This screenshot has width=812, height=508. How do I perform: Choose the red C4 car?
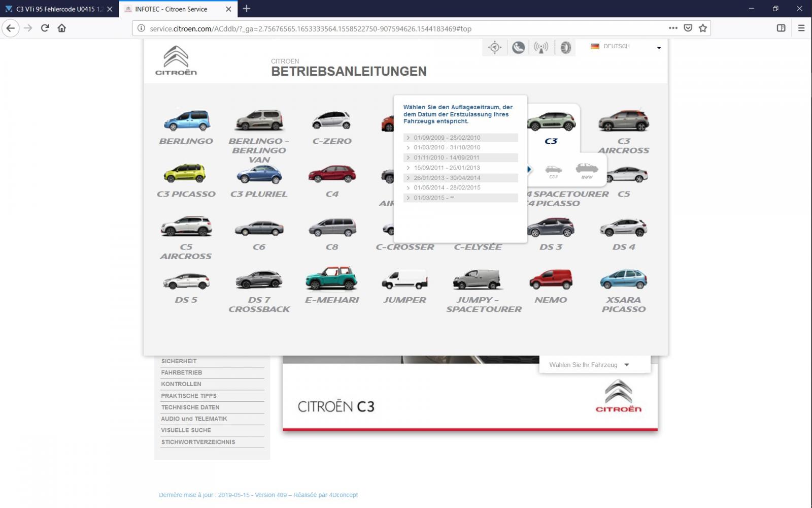tap(332, 174)
